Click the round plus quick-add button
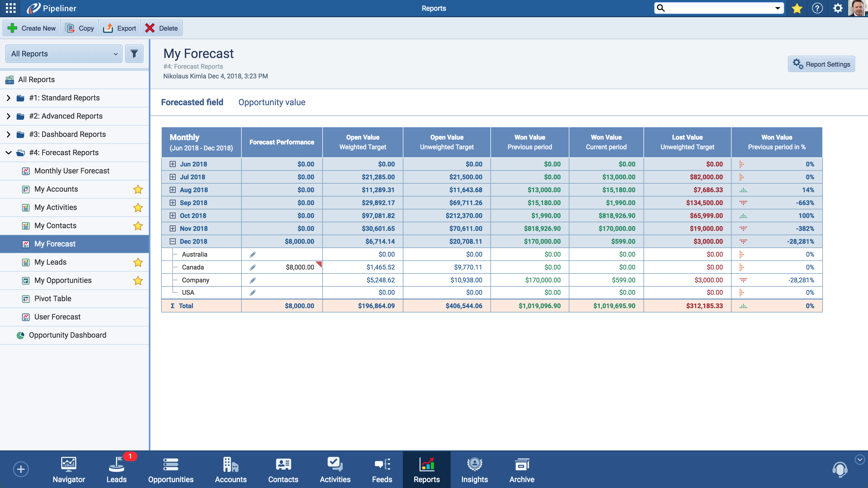This screenshot has height=488, width=868. 21,469
